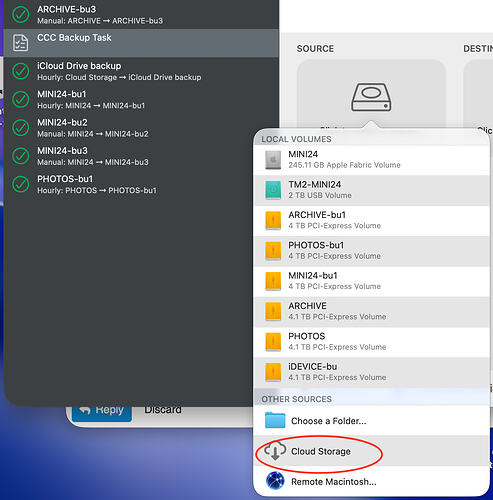Screen dimensions: 493x500
Task: Choose MINI24 Apple Fabric Volume as source
Action: (371, 160)
